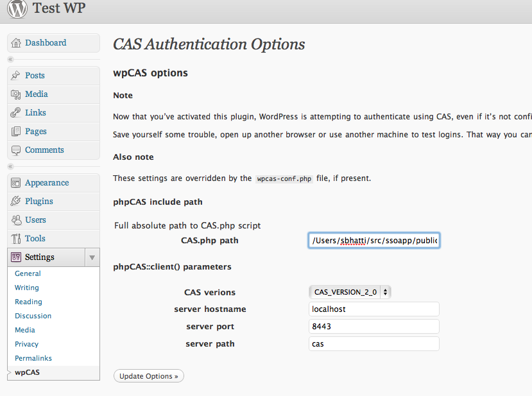532x396 pixels.
Task: Open the Posts menu
Action: 35,75
